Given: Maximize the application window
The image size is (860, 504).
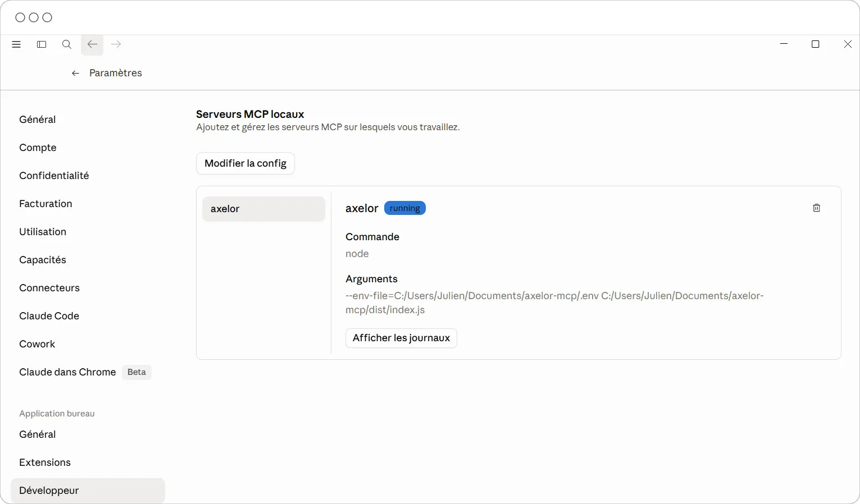Looking at the screenshot, I should coord(816,44).
